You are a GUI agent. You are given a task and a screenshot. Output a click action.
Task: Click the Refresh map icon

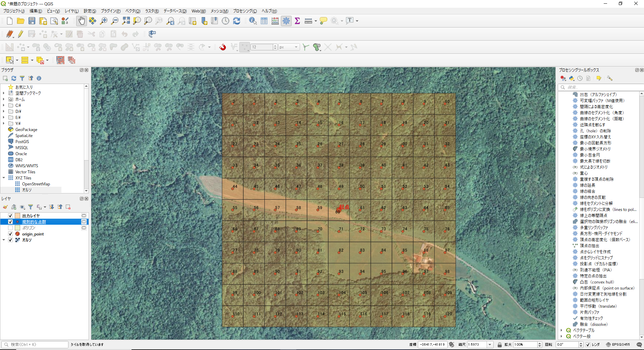pos(237,21)
